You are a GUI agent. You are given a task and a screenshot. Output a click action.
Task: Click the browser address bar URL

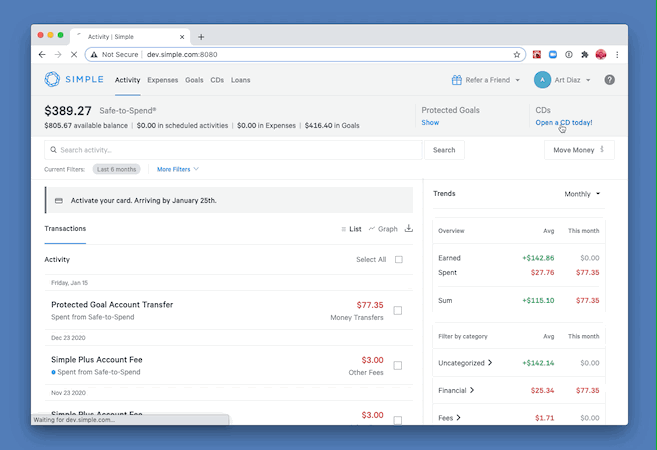tap(182, 54)
